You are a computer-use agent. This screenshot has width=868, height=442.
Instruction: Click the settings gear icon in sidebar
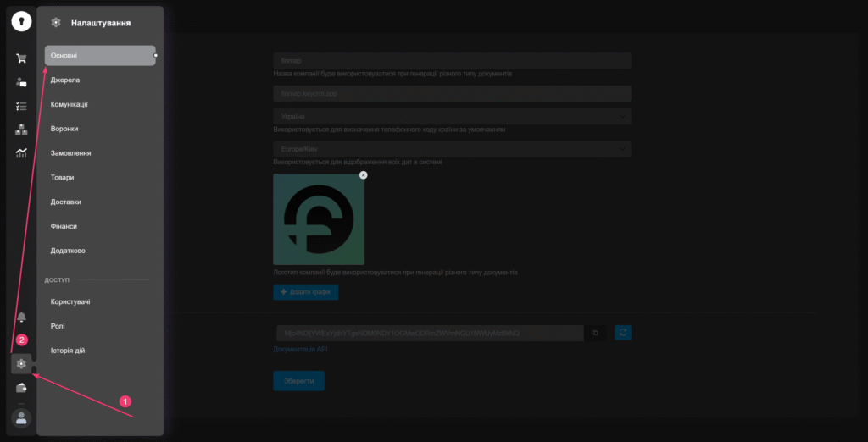point(21,364)
